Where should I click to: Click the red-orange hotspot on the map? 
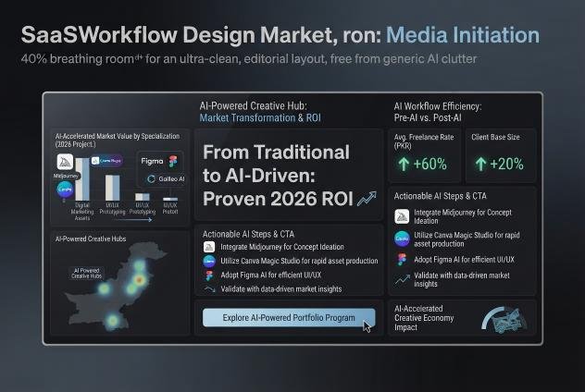[x=140, y=279]
